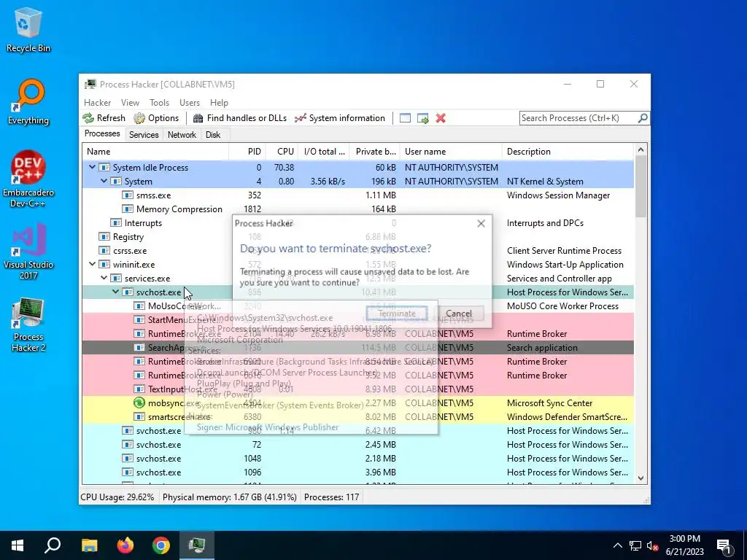Open the Help menu
747x560 pixels.
pos(219,102)
